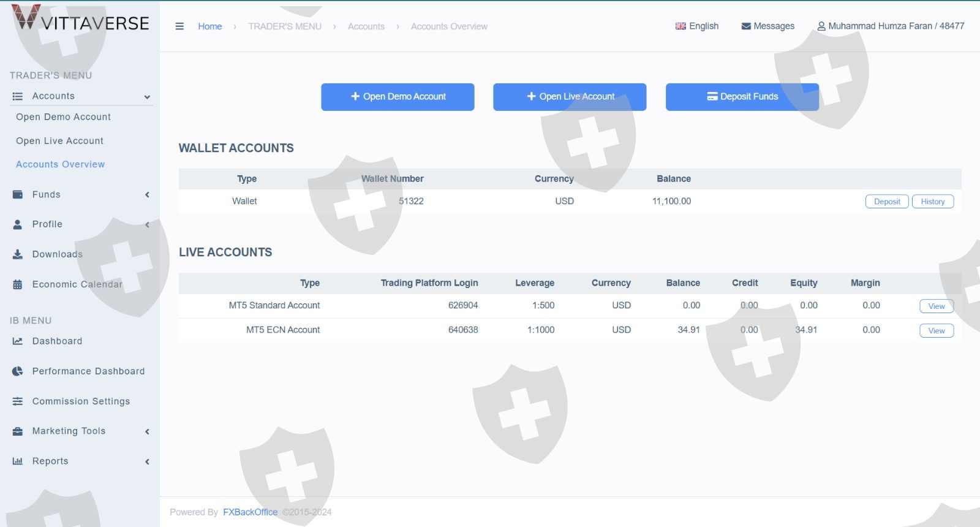This screenshot has height=527, width=980.
Task: Click the Accounts Overview breadcrumb text
Action: (449, 26)
